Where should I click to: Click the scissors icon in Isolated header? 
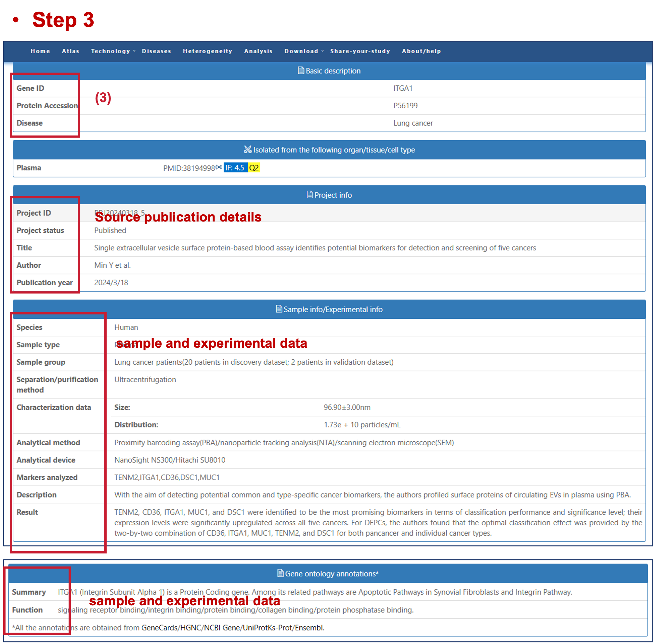pyautogui.click(x=247, y=150)
